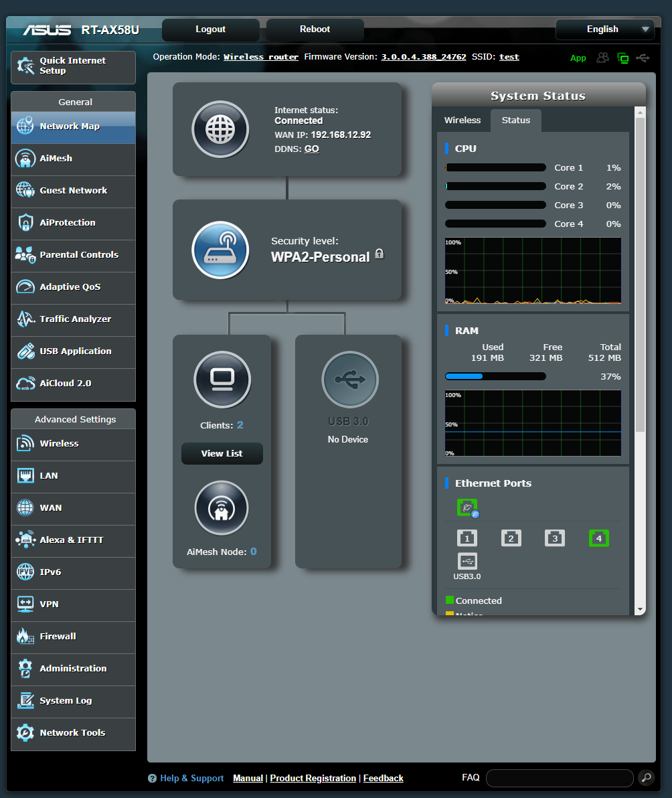Switch to the Wireless tab in System Status
Screen dimensions: 672x798
pyautogui.click(x=463, y=120)
